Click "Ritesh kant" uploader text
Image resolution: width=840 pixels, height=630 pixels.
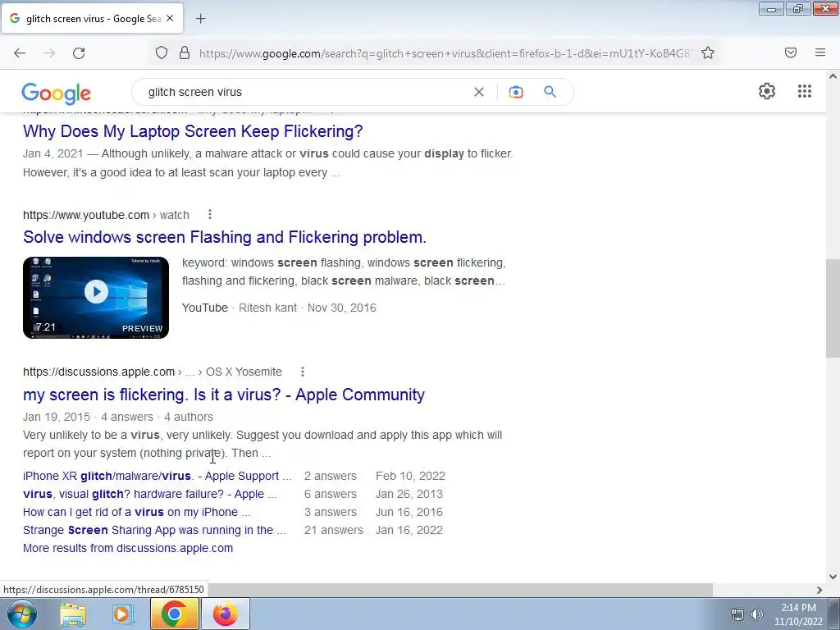click(267, 308)
